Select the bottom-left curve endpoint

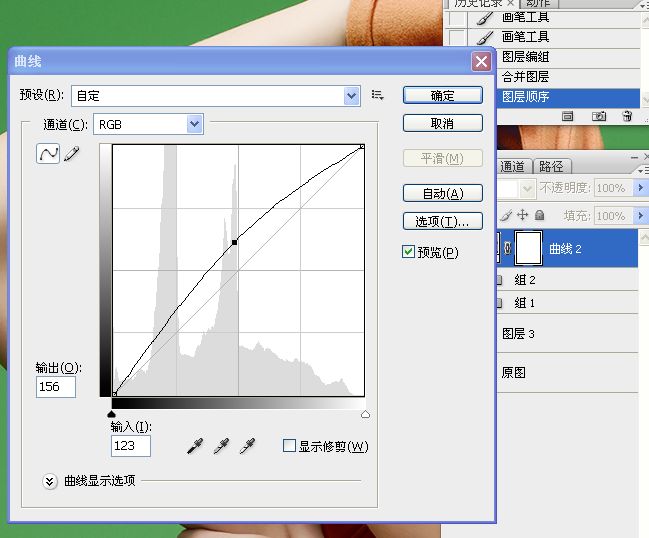pyautogui.click(x=115, y=394)
